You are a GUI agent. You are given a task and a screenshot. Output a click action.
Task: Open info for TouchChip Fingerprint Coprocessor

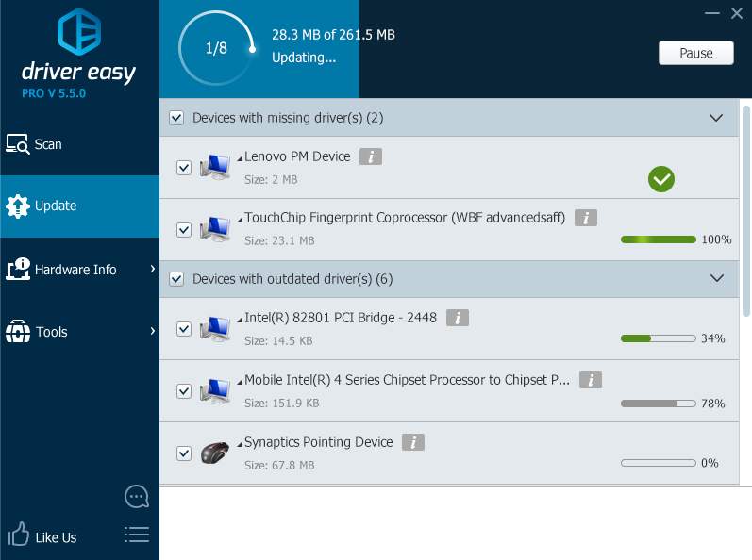[x=586, y=218]
